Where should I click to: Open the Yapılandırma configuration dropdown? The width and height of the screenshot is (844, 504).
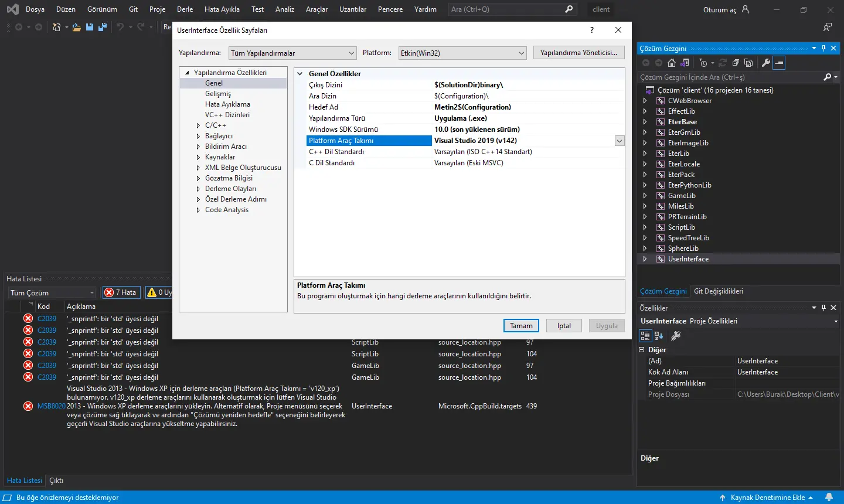[292, 53]
